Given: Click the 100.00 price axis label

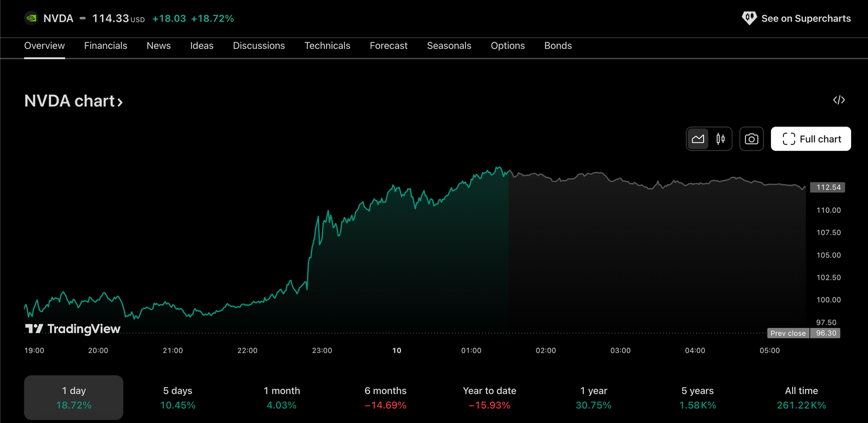Looking at the screenshot, I should tap(828, 300).
